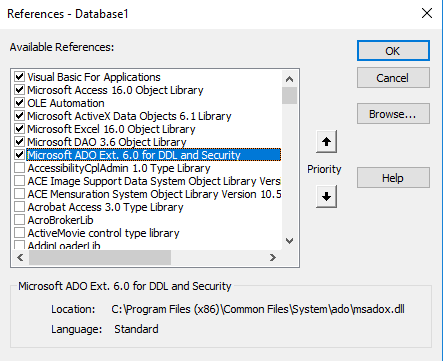This screenshot has width=443, height=361.
Task: Select Microsoft ActiveX Data Objects 6.1 text
Action: click(129, 116)
